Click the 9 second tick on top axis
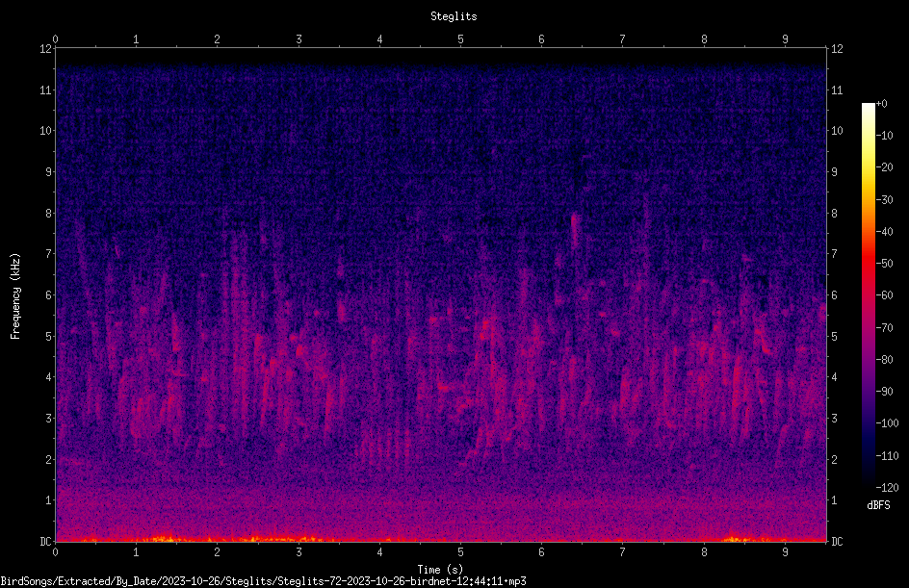The image size is (909, 588). [785, 38]
